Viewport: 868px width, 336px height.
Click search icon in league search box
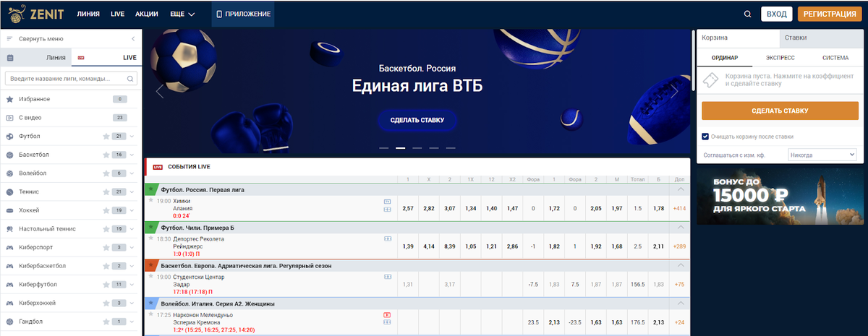130,78
